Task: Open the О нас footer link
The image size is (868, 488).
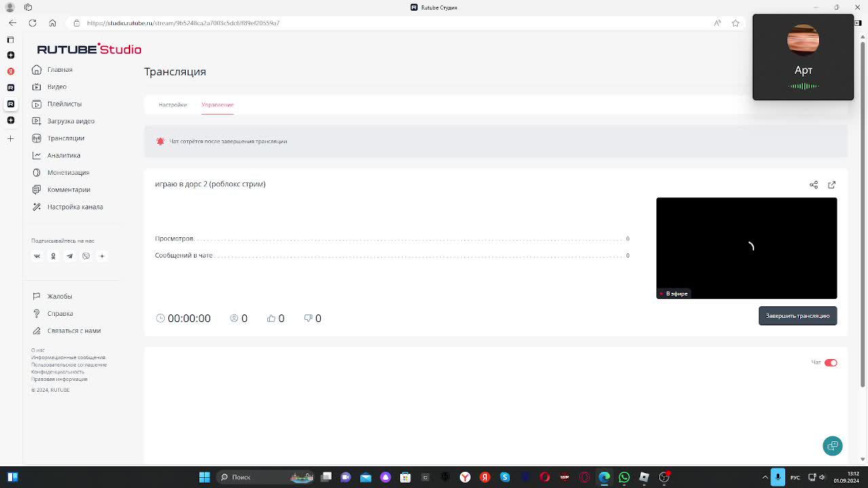Action: [38, 350]
